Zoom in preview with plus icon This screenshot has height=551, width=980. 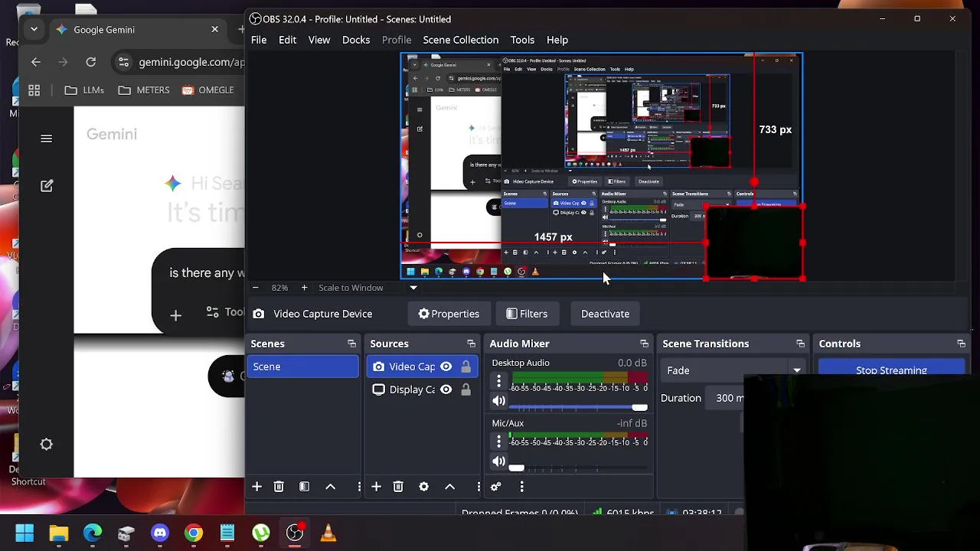point(304,288)
